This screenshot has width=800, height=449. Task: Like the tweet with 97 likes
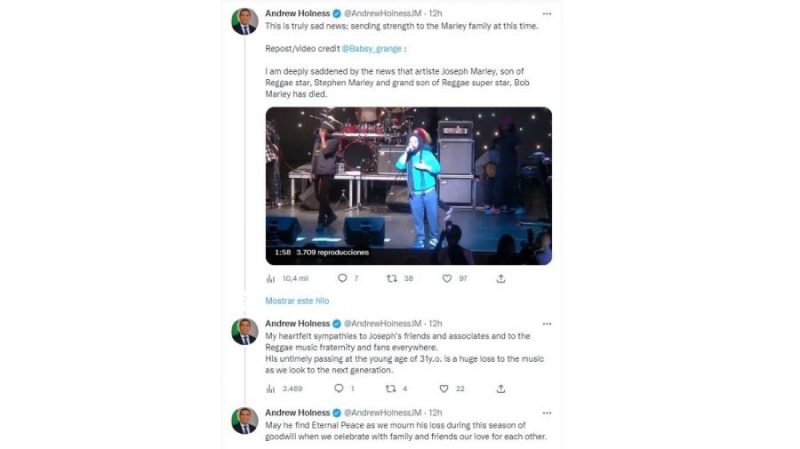tap(444, 278)
